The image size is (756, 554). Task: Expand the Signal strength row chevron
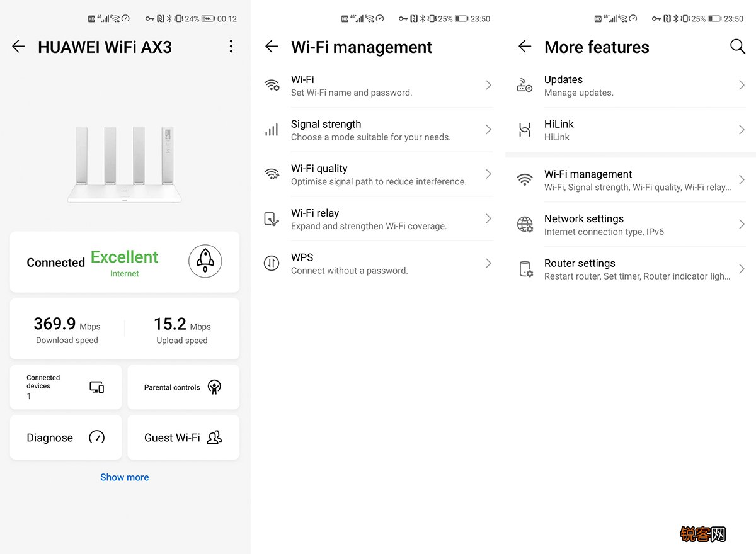click(488, 130)
